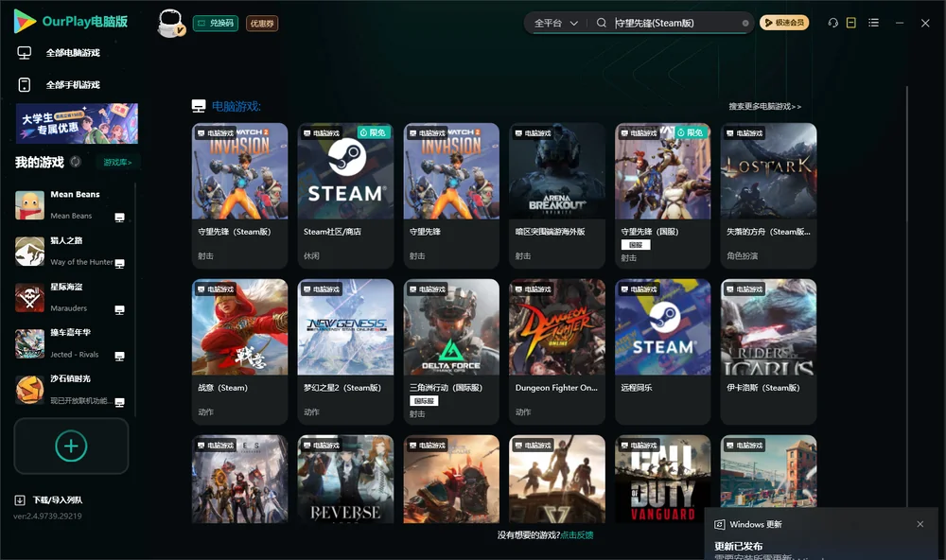
Task: Open the list menu icon in the title bar
Action: click(873, 23)
